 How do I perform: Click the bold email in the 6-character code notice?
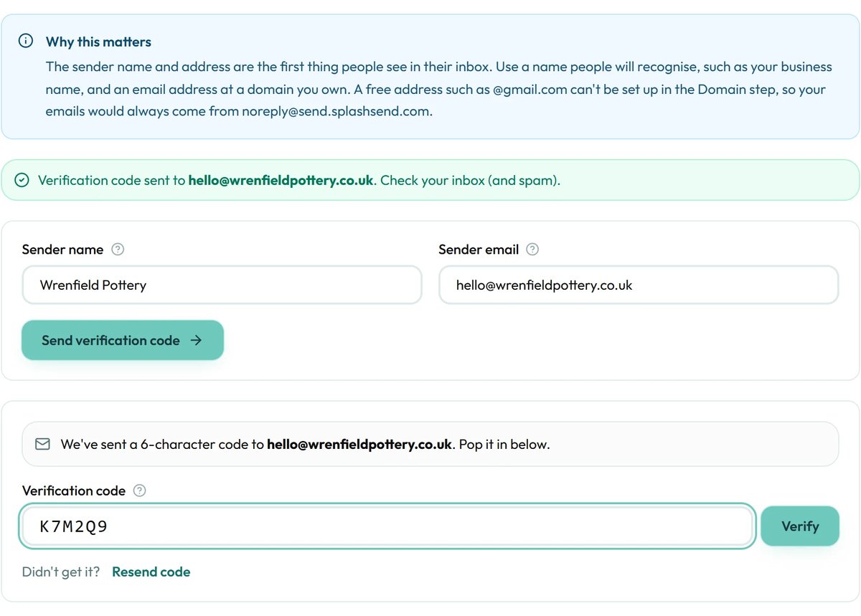359,444
